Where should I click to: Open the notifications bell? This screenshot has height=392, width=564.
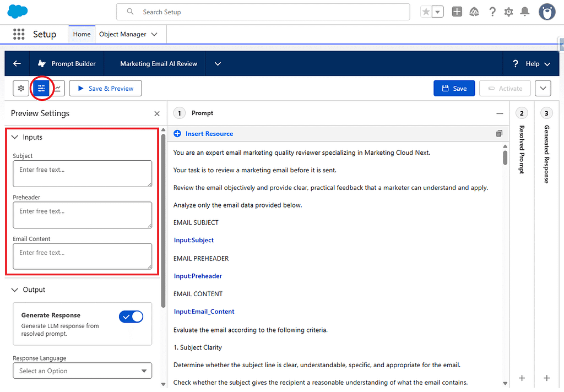coord(525,12)
